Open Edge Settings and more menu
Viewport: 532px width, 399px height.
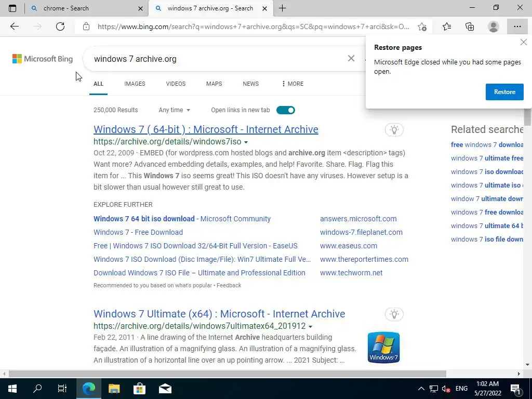coord(517,26)
